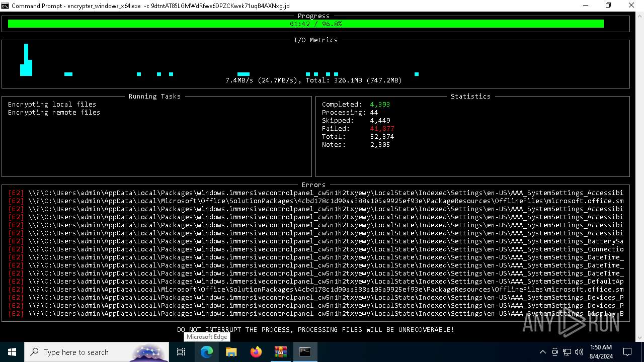Click the taskbar search box
Image resolution: width=644 pixels, height=362 pixels.
click(x=96, y=352)
